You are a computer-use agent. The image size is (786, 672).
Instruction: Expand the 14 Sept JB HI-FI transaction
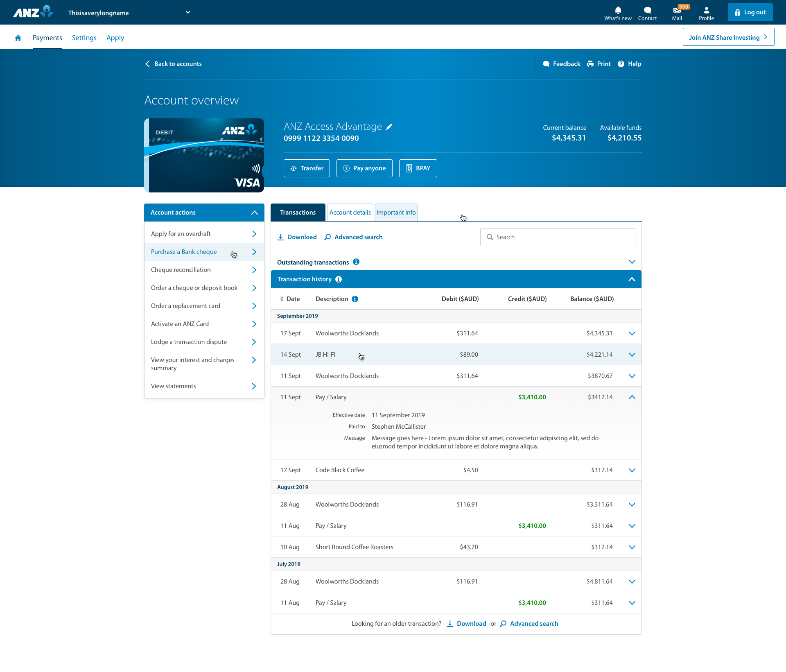coord(632,355)
